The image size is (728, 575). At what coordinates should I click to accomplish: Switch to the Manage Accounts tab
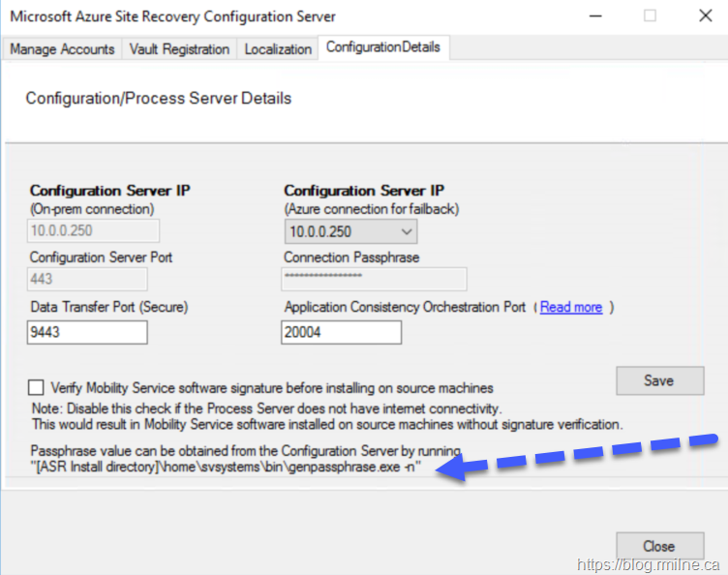[63, 48]
